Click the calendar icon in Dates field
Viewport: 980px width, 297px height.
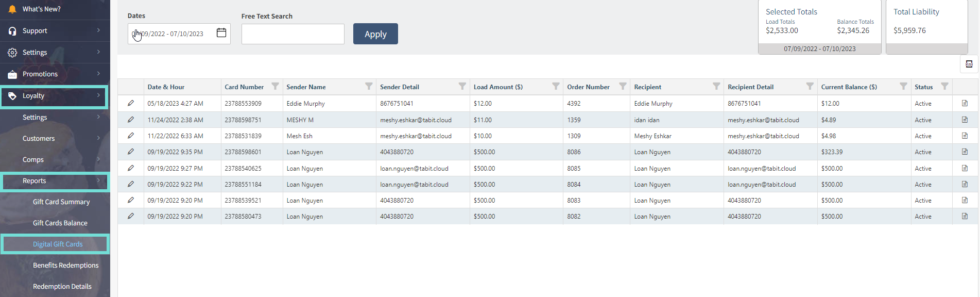[221, 33]
